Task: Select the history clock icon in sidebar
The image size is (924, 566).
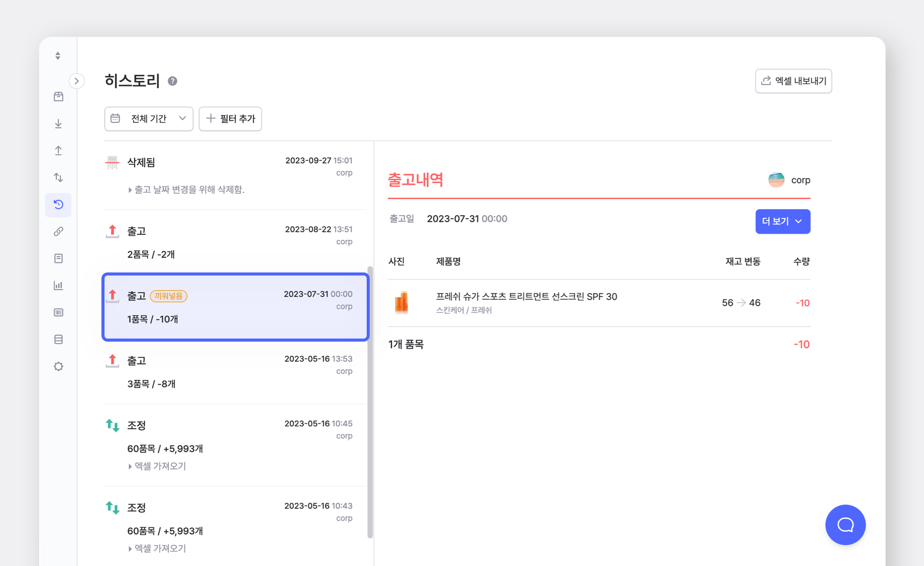Action: pyautogui.click(x=58, y=205)
